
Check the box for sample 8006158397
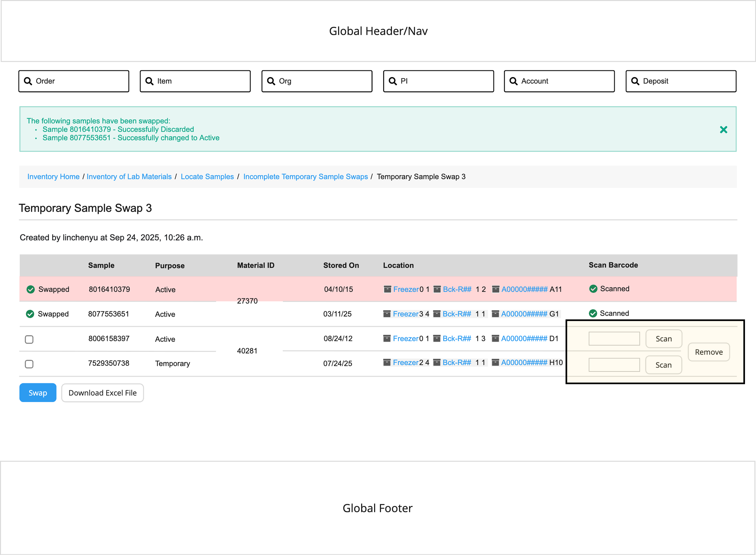[x=29, y=339]
